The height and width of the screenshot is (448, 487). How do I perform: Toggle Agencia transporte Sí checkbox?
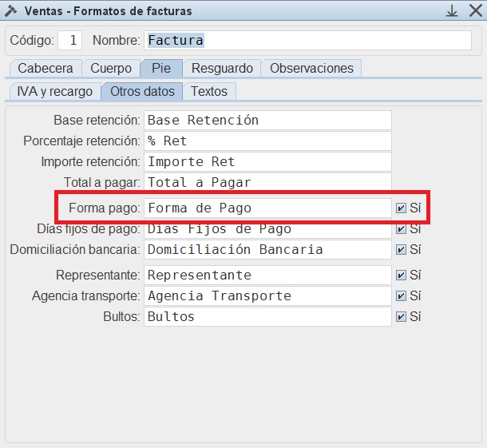[401, 296]
